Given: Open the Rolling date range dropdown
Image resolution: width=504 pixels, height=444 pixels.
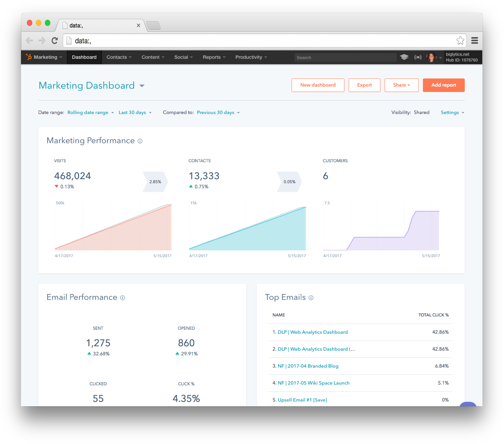Looking at the screenshot, I should [90, 112].
